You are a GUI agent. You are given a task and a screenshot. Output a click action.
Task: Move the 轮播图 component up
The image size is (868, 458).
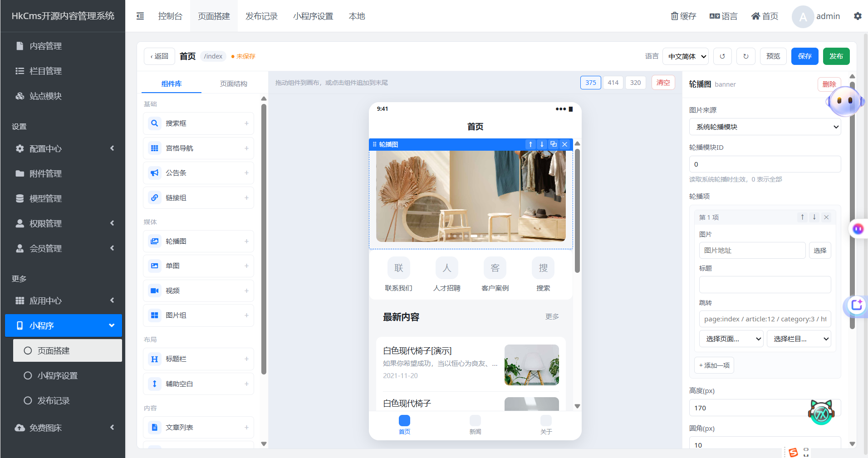(530, 144)
